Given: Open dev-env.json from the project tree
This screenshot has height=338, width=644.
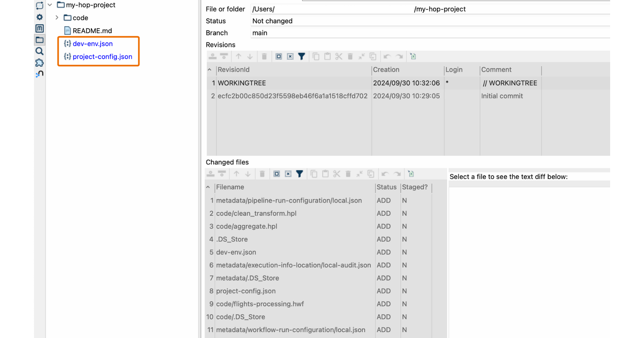Looking at the screenshot, I should pyautogui.click(x=93, y=44).
